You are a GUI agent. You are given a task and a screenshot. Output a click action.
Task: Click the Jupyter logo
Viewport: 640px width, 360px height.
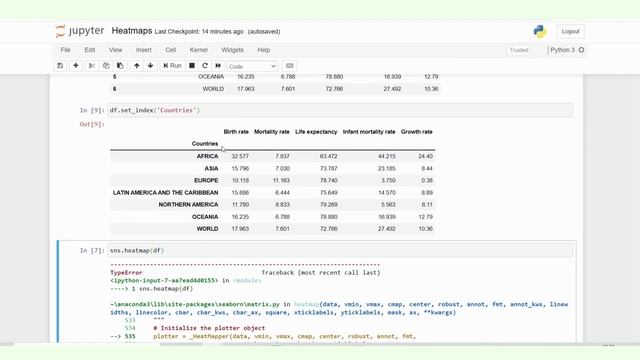(80, 31)
